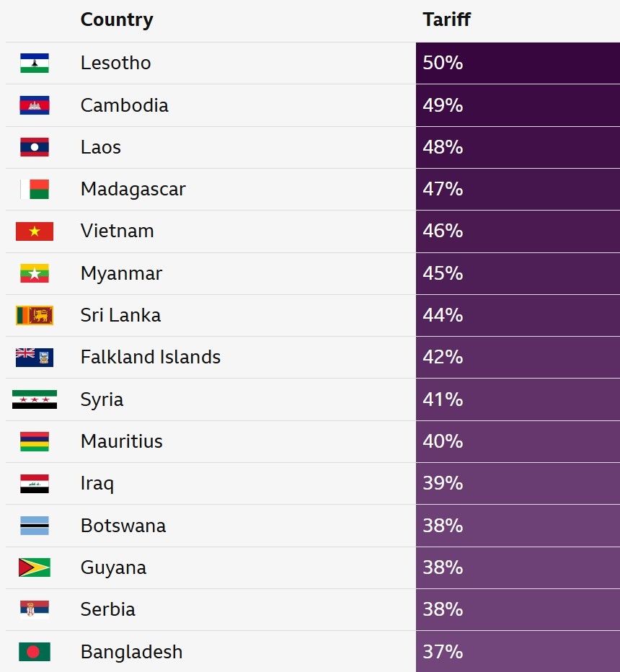Click the Guyana flag icon
This screenshot has height=672, width=620.
pos(35,567)
